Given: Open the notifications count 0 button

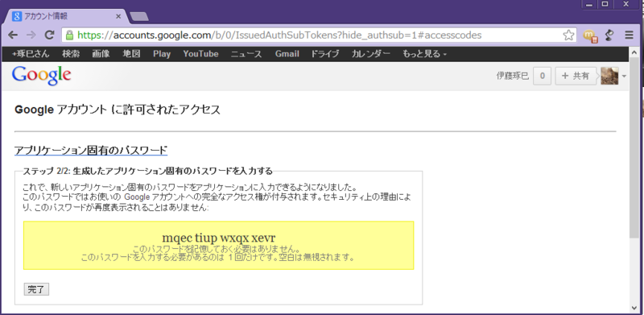Looking at the screenshot, I should pos(542,76).
